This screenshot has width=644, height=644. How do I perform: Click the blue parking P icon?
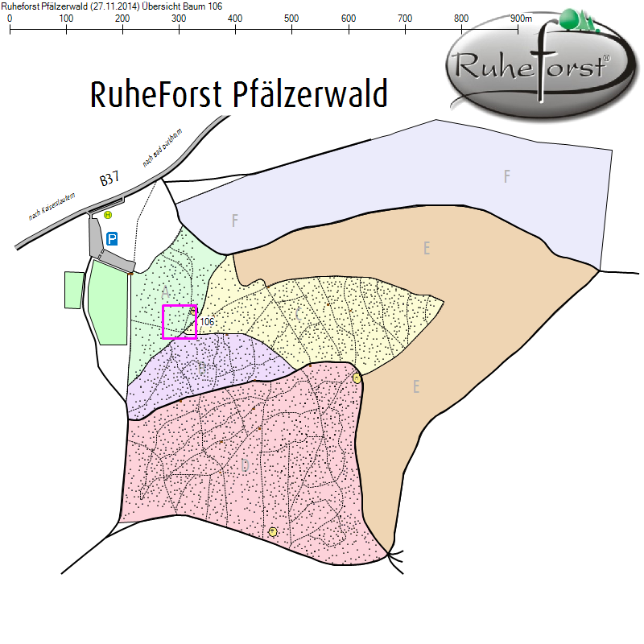click(x=112, y=238)
